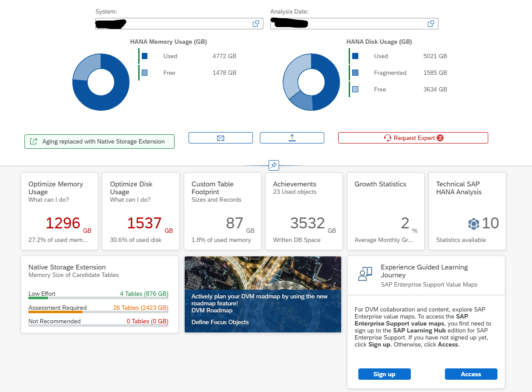Open the System field value help icon
This screenshot has height=392, width=532.
[256, 24]
